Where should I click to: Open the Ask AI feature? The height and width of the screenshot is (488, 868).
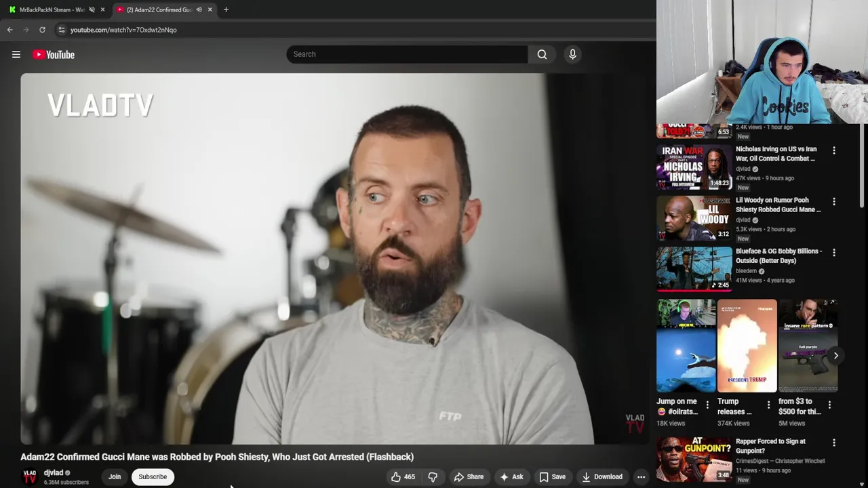pyautogui.click(x=511, y=476)
